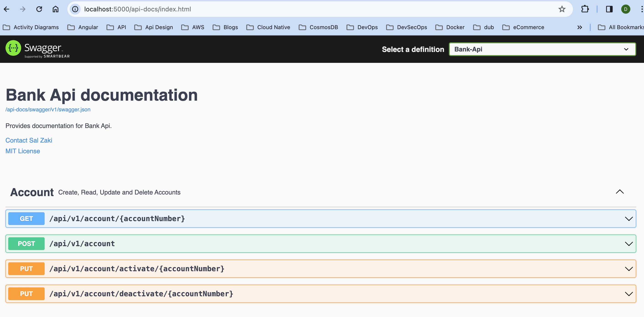Bookmark this page with star icon

[x=562, y=9]
